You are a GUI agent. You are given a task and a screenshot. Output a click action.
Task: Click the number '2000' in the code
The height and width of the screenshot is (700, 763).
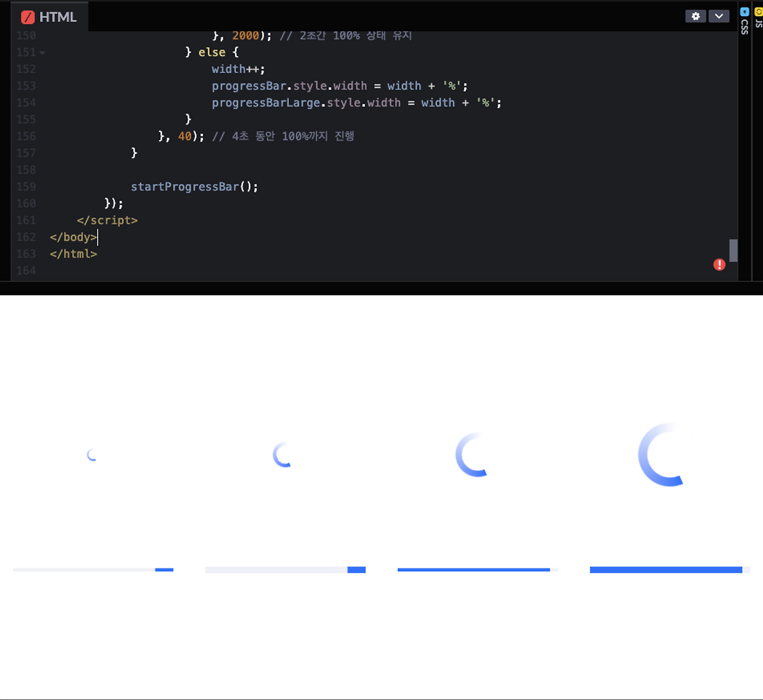[246, 36]
